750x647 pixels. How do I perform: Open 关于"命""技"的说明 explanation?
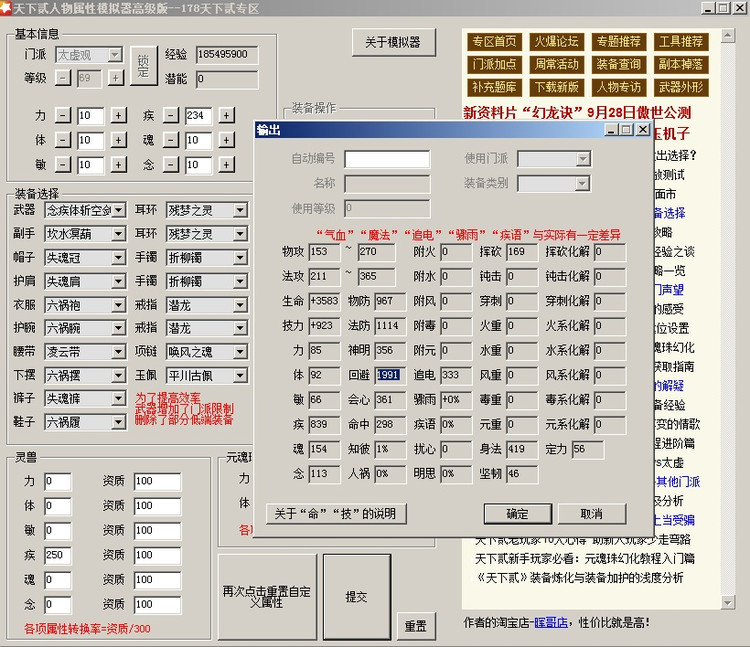pyautogui.click(x=336, y=514)
